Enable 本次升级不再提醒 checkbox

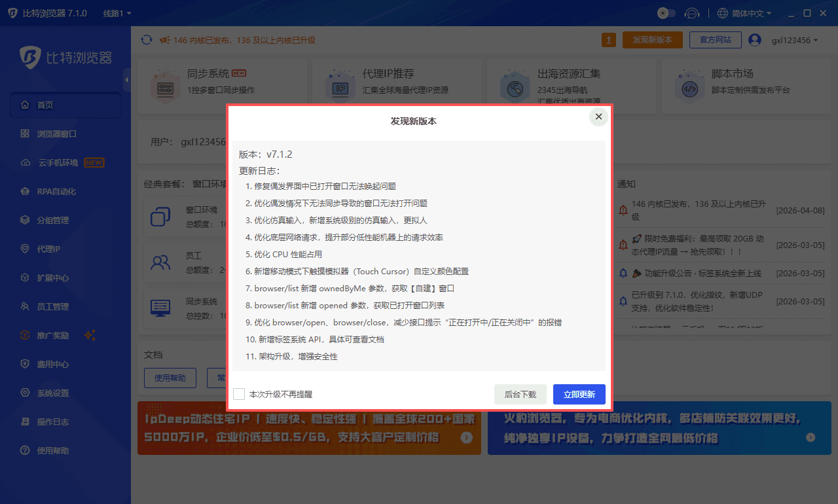click(239, 392)
